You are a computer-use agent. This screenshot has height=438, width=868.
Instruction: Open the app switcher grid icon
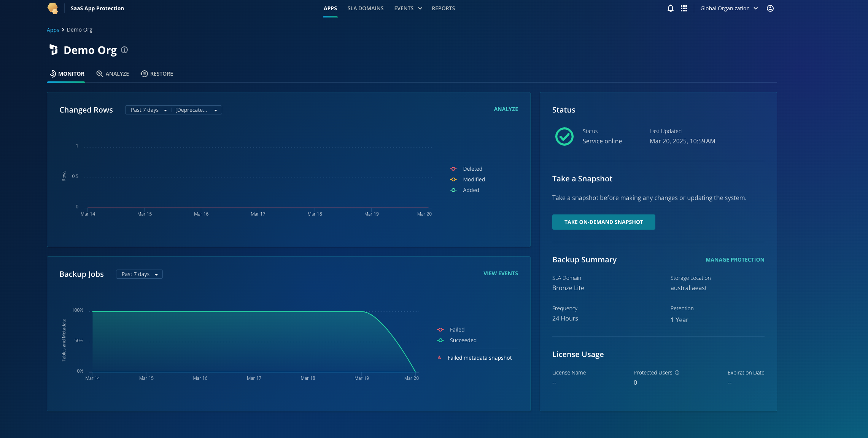click(684, 8)
